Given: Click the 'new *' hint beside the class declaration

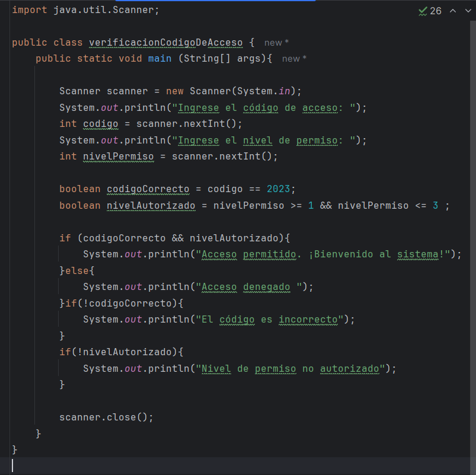Looking at the screenshot, I should coord(276,43).
